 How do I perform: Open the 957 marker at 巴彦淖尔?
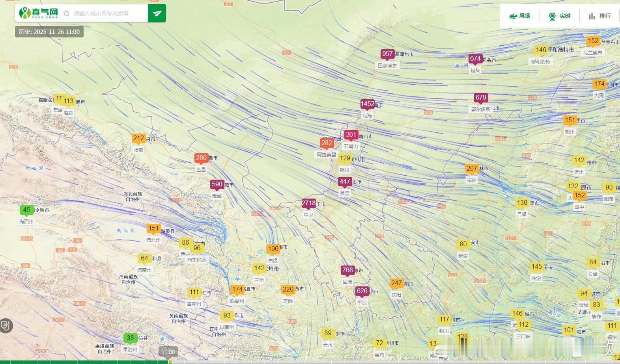click(387, 54)
